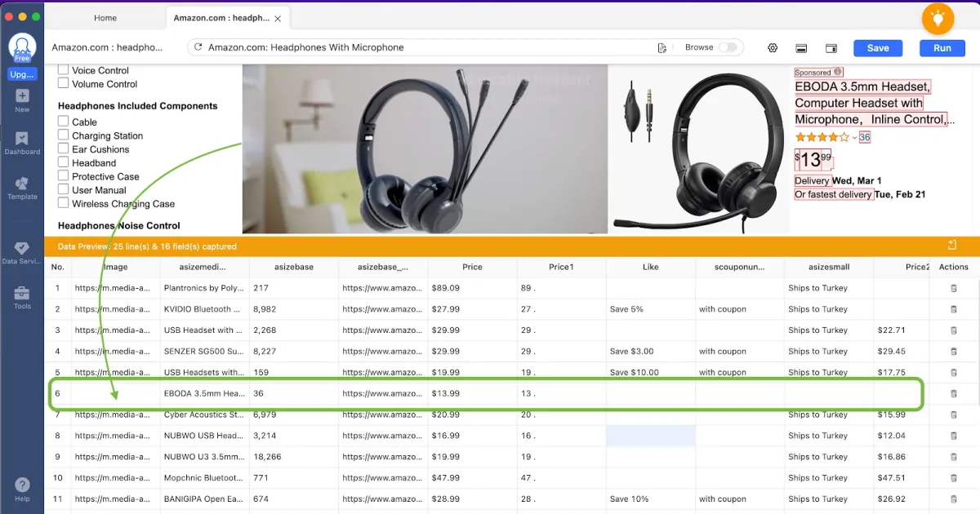Viewport: 980px width, 514px height.
Task: Click the Image column header
Action: [115, 267]
